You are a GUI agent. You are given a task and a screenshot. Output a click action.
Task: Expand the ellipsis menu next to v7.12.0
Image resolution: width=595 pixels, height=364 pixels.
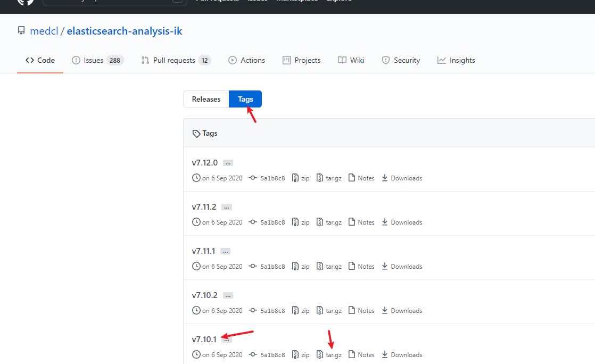228,162
